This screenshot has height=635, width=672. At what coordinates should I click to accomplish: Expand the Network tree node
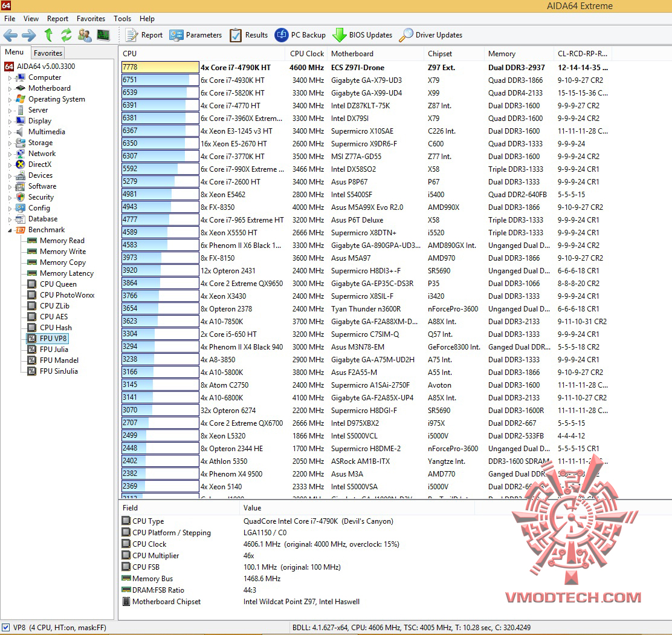[10, 154]
